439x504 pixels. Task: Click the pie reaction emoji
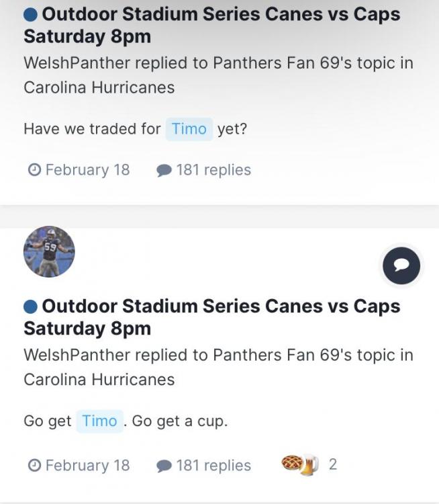292,464
